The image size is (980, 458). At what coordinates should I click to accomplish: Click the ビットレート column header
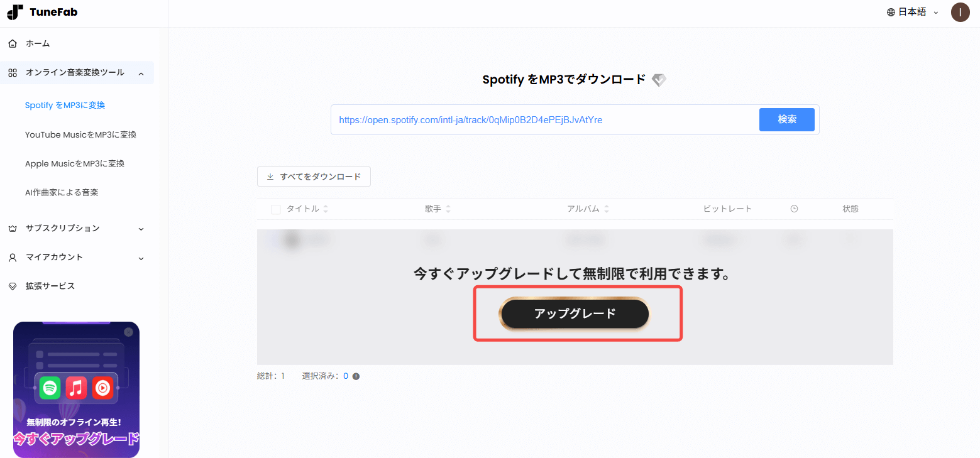pyautogui.click(x=727, y=209)
